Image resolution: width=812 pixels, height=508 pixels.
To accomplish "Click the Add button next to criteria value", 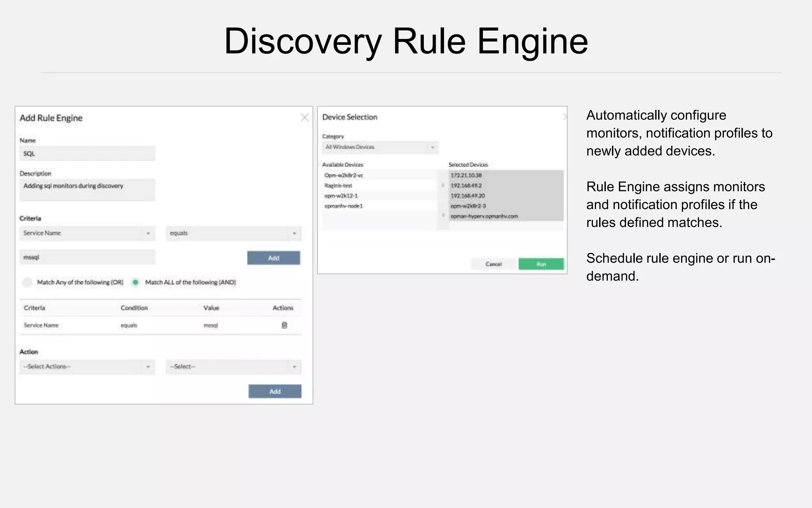I will (x=274, y=258).
